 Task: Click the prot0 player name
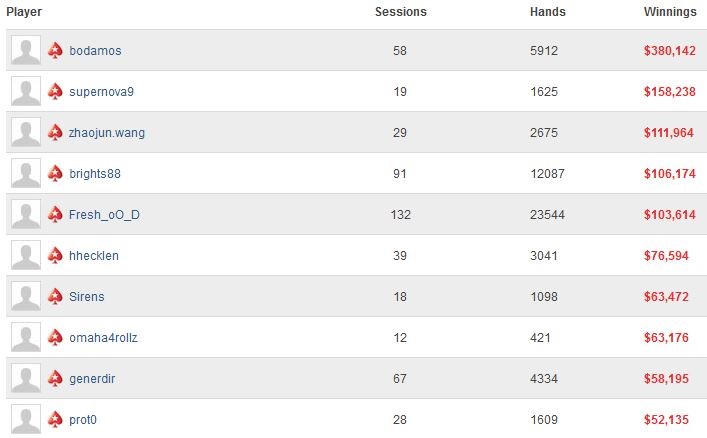click(83, 420)
